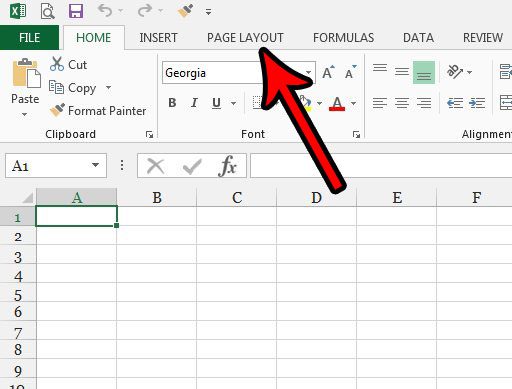Expand the orientation options arrow
The image size is (512, 389).
pyautogui.click(x=469, y=72)
